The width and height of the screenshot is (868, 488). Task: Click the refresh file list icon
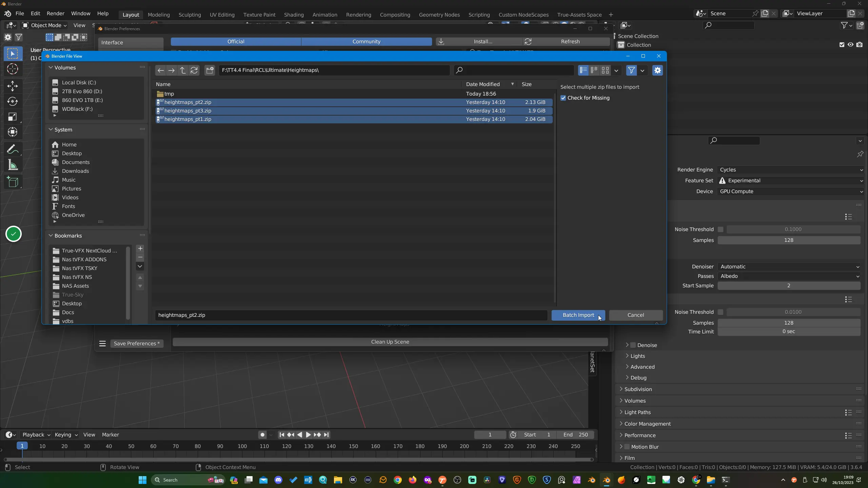pyautogui.click(x=194, y=70)
